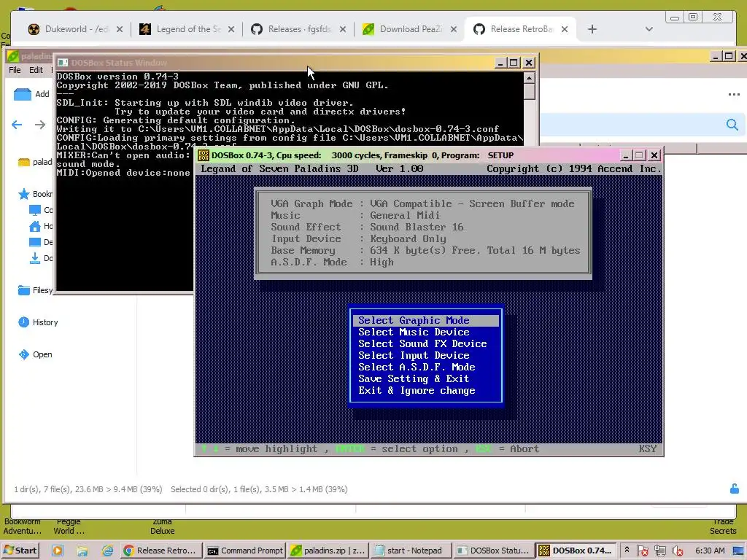This screenshot has height=560, width=747.
Task: Click the DOSBox Status Window title bar icon
Action: click(x=63, y=63)
